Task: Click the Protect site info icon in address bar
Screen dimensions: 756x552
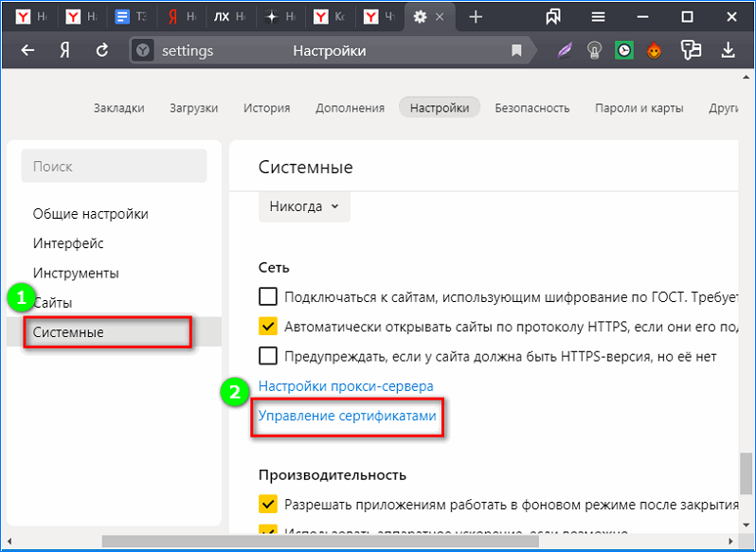Action: click(x=143, y=50)
